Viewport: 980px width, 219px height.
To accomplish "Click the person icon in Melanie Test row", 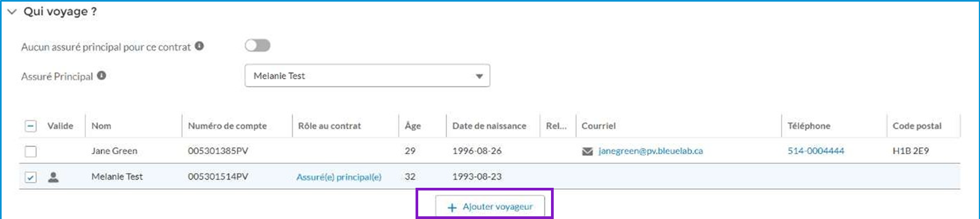I will (x=53, y=177).
